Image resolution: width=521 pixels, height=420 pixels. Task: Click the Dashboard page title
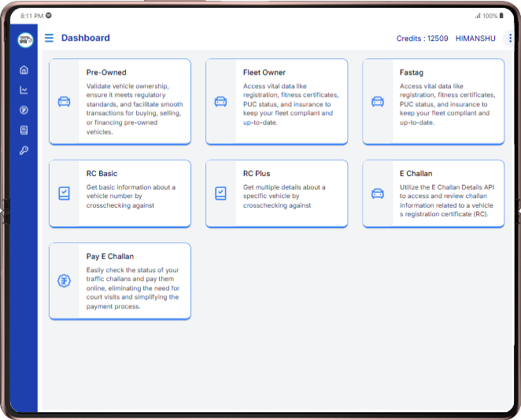point(86,38)
